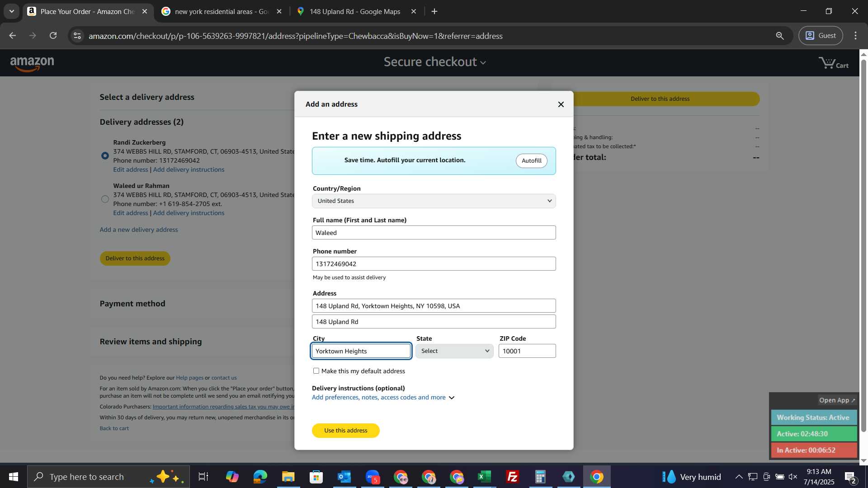Open FileZilla from the taskbar

click(513, 477)
